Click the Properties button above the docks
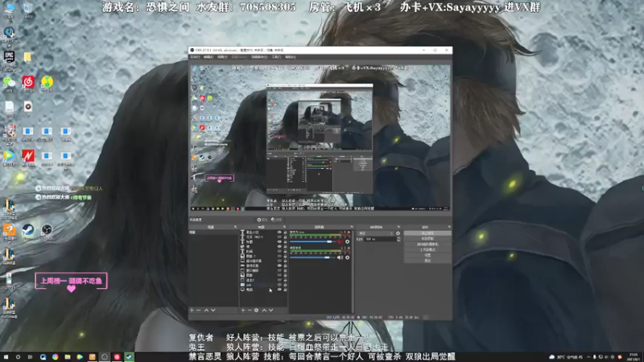Image resolution: width=644 pixels, height=362 pixels. (x=262, y=220)
